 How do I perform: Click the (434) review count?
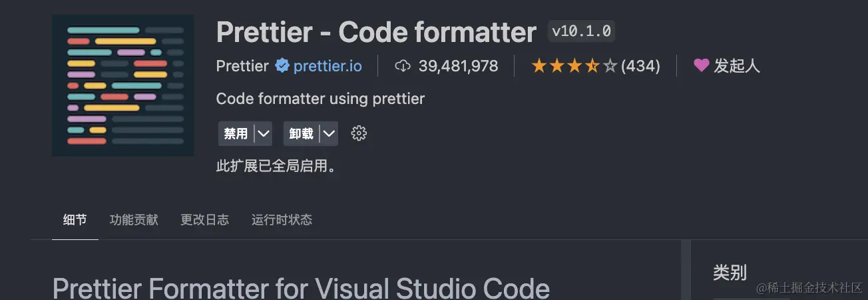pyautogui.click(x=640, y=66)
